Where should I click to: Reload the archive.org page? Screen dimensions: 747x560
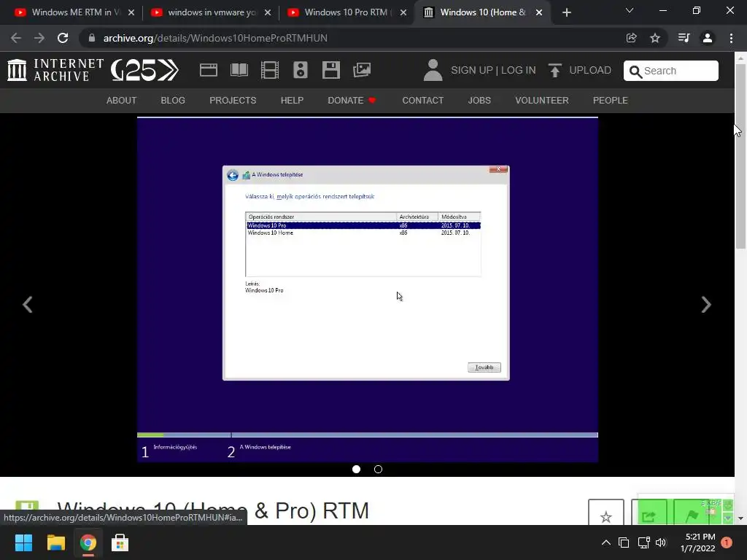pyautogui.click(x=63, y=38)
